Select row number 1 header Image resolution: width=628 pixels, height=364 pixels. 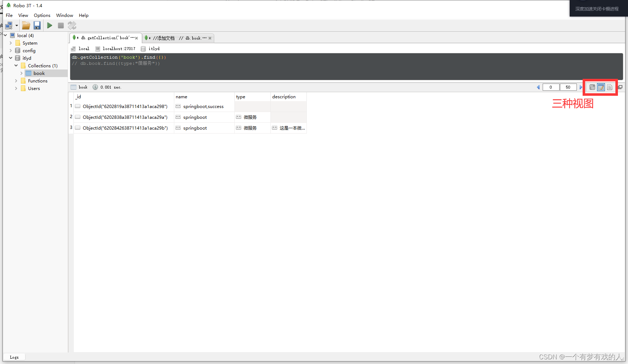pos(71,106)
